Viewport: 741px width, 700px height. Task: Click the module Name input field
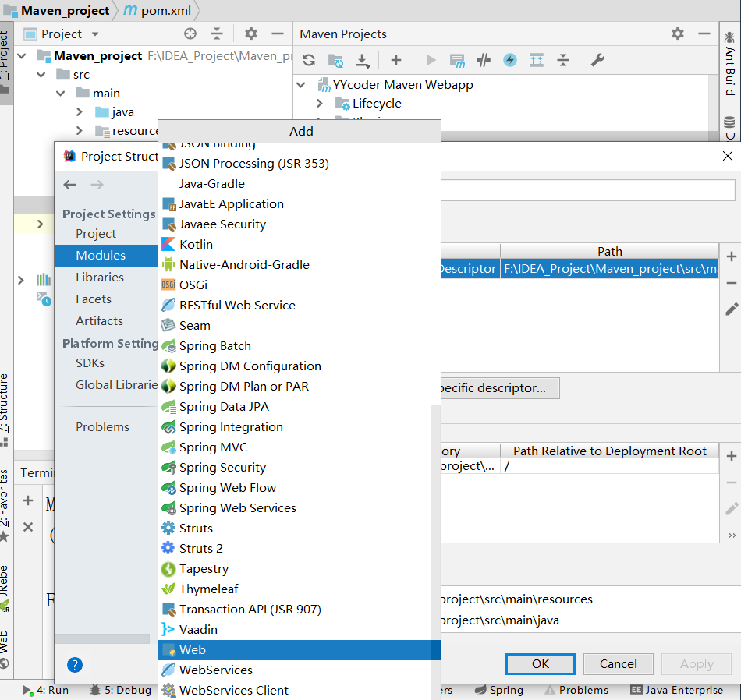(x=588, y=190)
